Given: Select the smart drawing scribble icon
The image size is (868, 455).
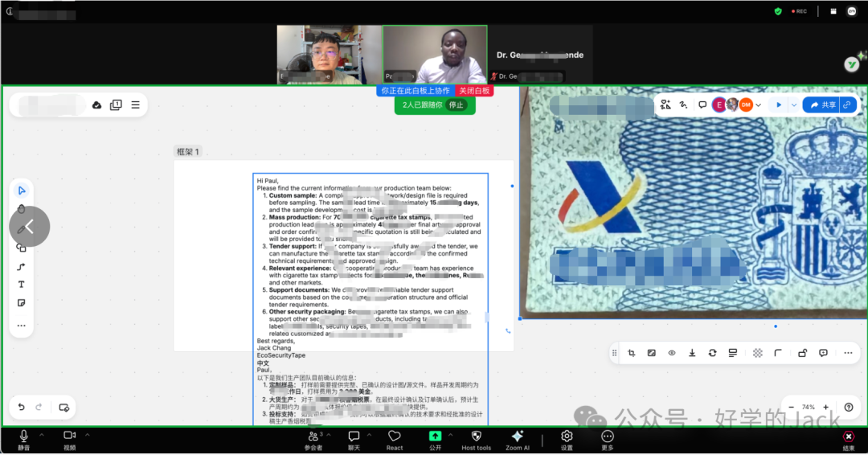Looking at the screenshot, I should pyautogui.click(x=684, y=105).
